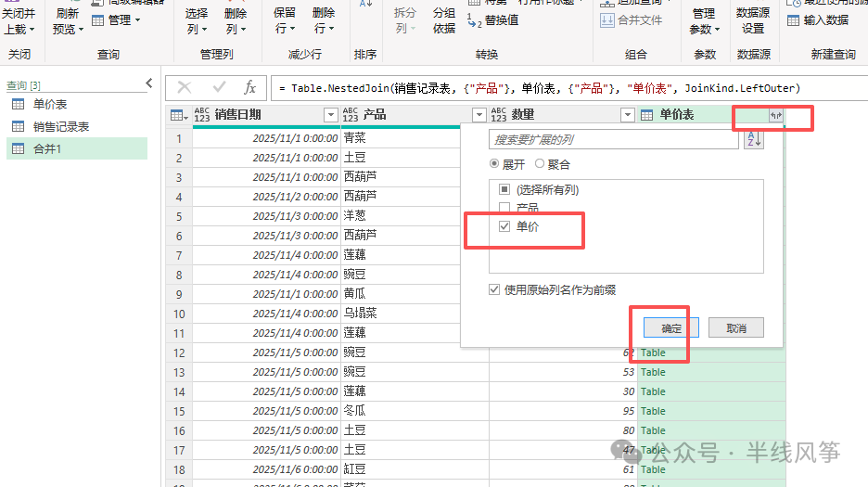This screenshot has height=487, width=868.
Task: Open the 关闭并上载 dropdown
Action: [19, 21]
